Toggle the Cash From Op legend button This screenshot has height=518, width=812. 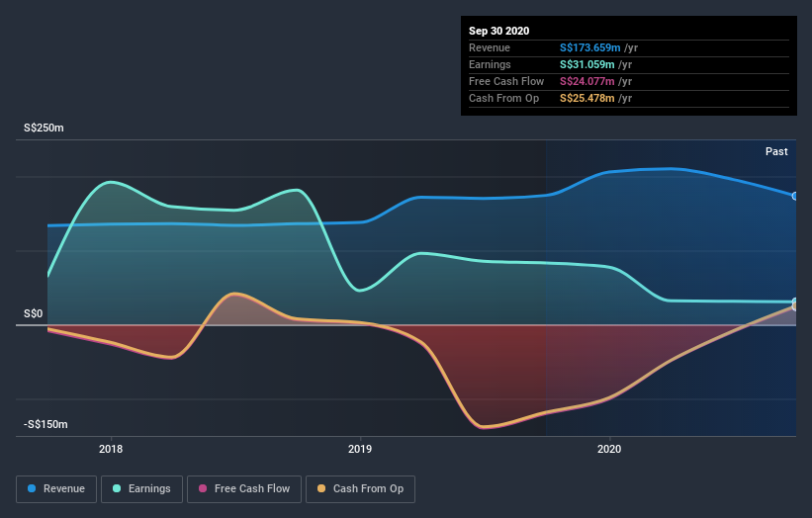tap(360, 489)
